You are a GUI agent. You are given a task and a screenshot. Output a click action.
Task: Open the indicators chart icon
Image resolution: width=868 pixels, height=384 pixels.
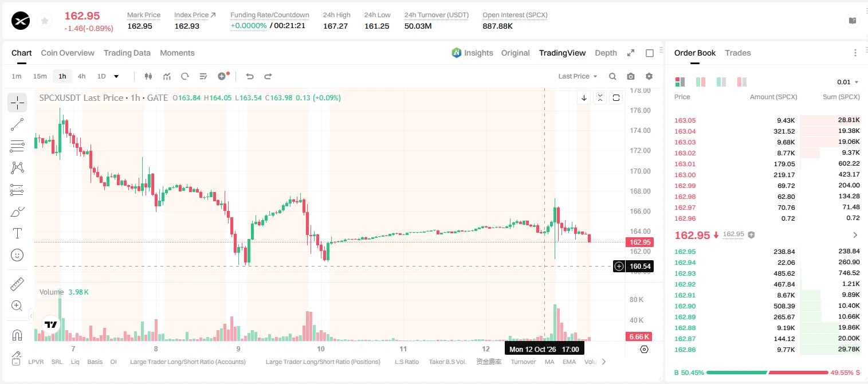(x=167, y=76)
